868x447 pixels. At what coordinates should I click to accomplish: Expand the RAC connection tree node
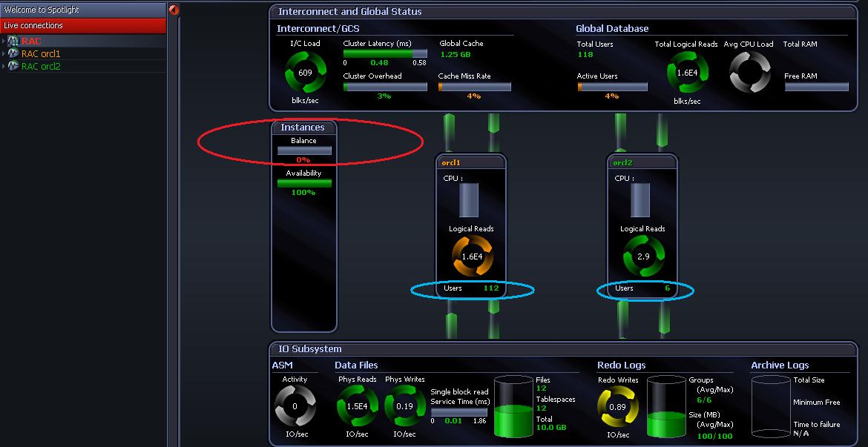pyautogui.click(x=4, y=42)
